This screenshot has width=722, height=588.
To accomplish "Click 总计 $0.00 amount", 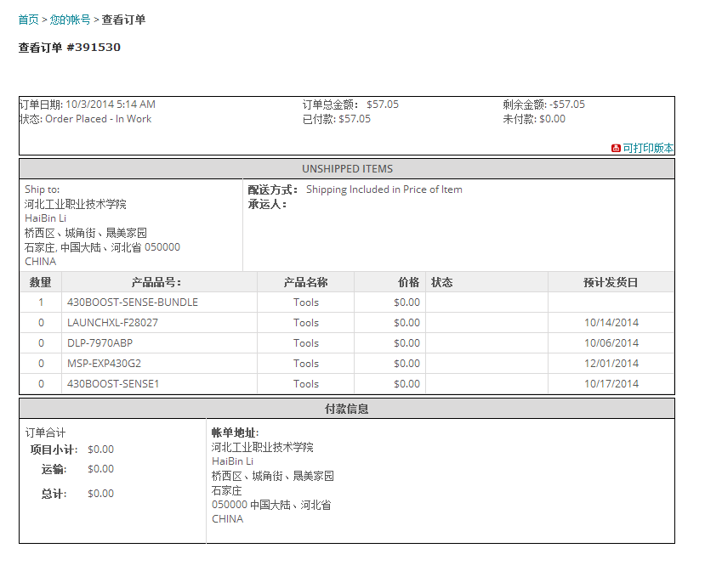I will [x=101, y=493].
